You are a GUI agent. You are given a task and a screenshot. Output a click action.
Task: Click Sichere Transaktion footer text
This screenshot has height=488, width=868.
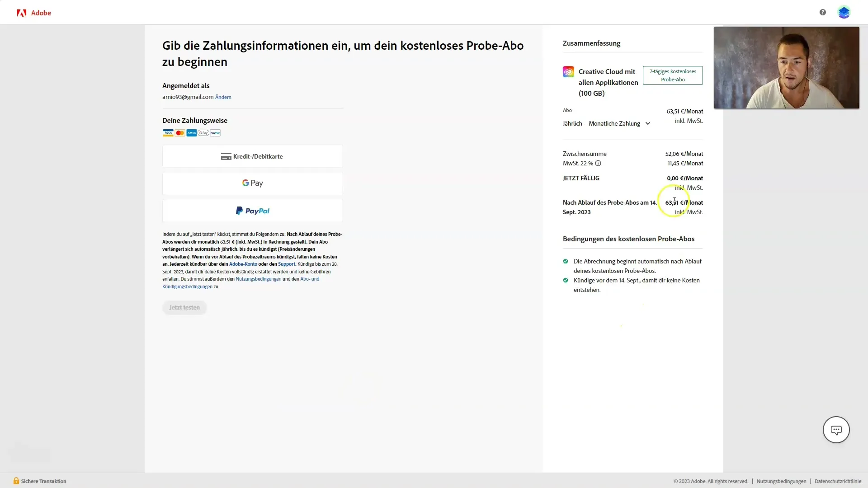[x=43, y=481]
